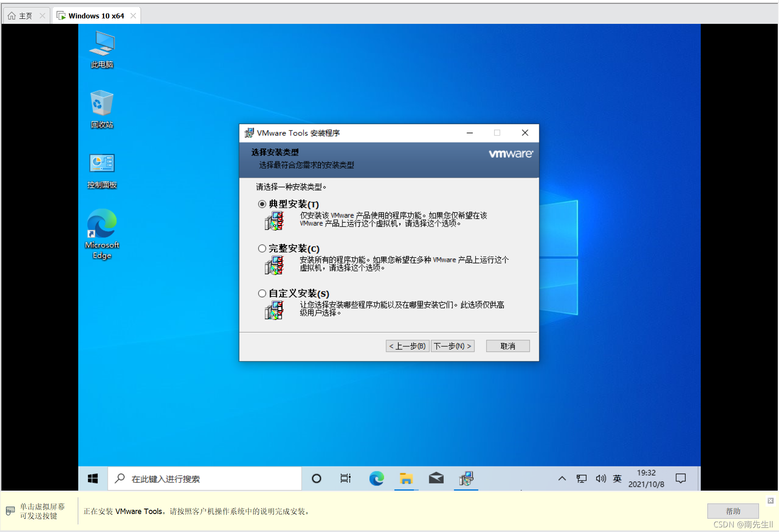Click the keyboard icon in bottom bar
Image resolution: width=779 pixels, height=532 pixels.
(x=10, y=511)
